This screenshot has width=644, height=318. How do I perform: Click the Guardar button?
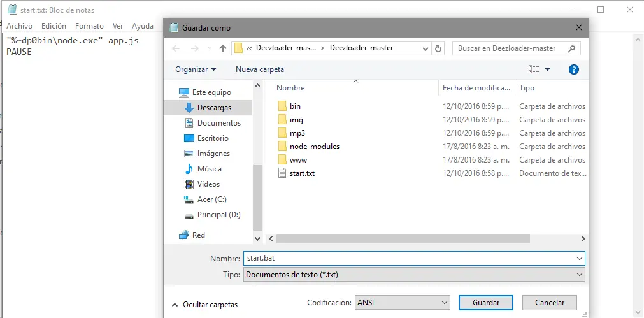(x=486, y=303)
